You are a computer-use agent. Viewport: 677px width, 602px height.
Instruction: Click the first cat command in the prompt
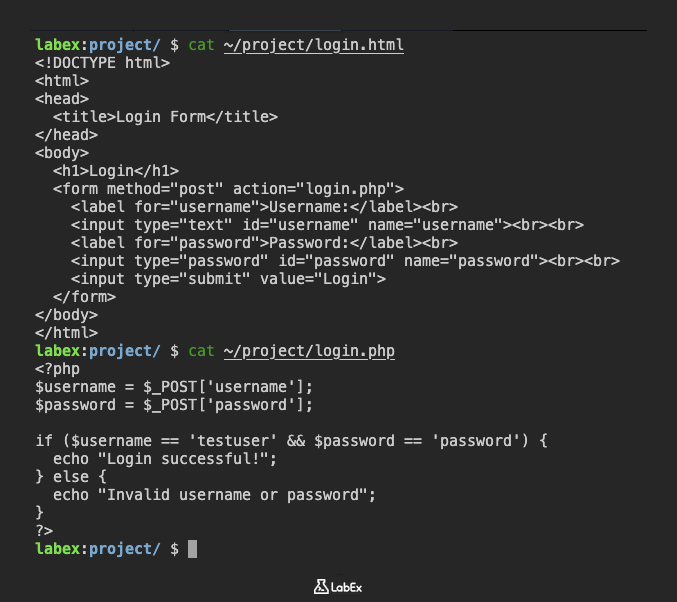tap(201, 45)
